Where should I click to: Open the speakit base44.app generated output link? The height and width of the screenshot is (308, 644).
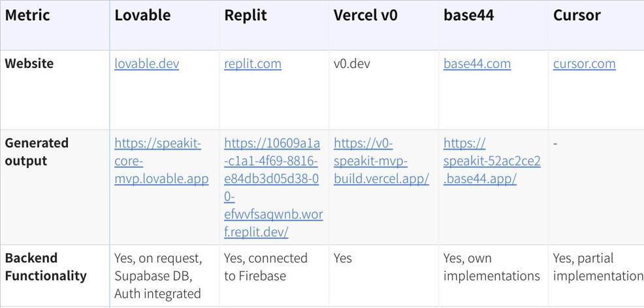coord(491,161)
